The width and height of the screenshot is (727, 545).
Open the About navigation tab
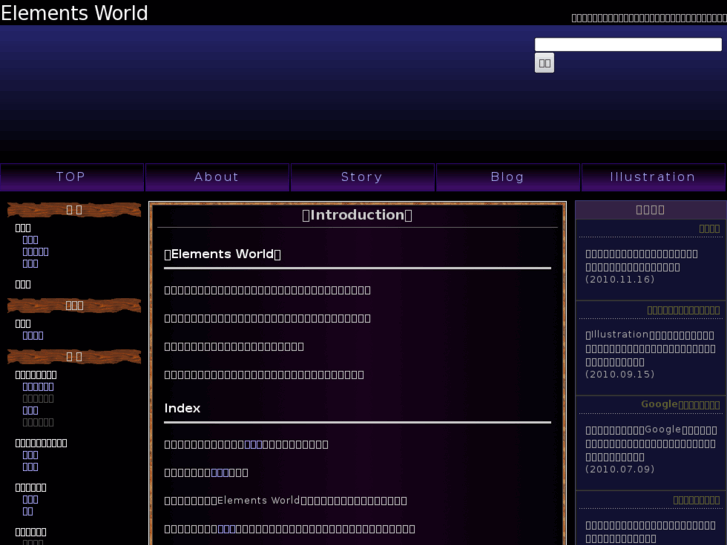point(217,177)
